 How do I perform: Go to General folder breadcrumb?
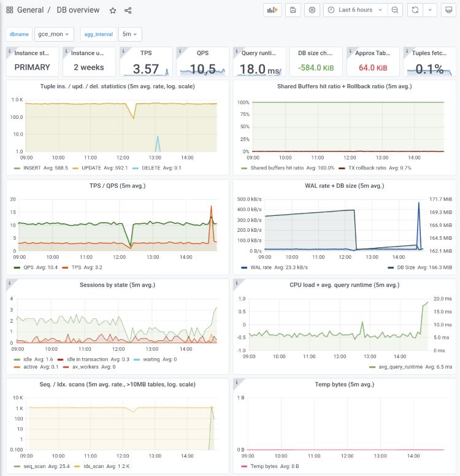tap(30, 10)
